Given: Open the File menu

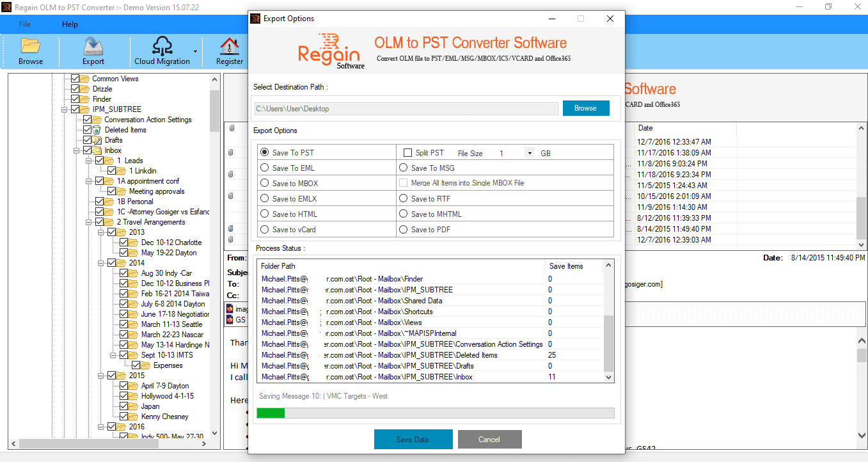Looking at the screenshot, I should click(24, 24).
